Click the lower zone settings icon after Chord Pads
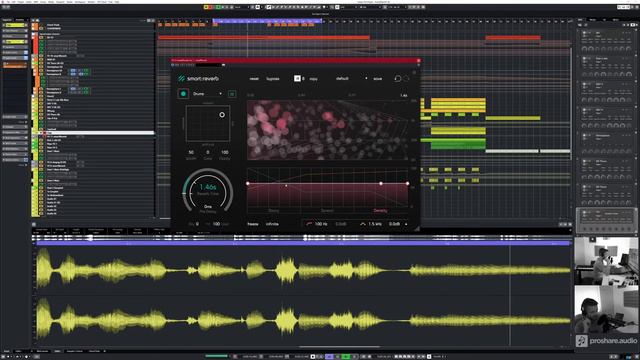The height and width of the screenshot is (360, 640). click(x=104, y=351)
